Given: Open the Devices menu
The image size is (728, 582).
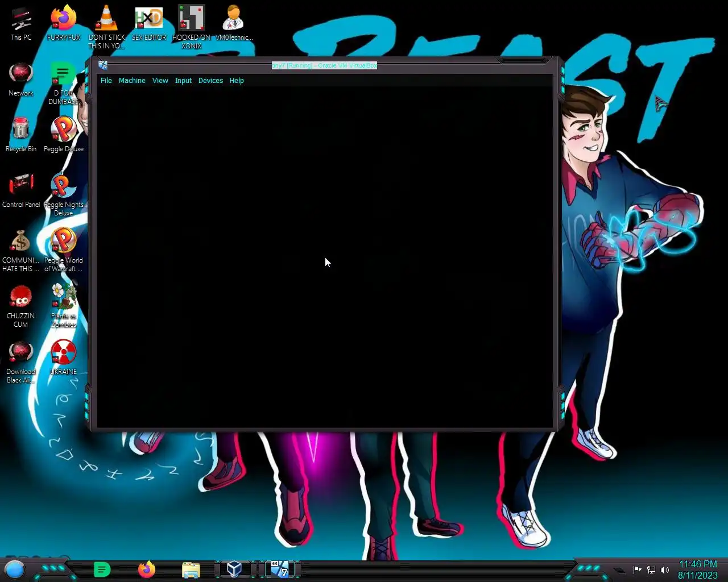Looking at the screenshot, I should pos(210,81).
